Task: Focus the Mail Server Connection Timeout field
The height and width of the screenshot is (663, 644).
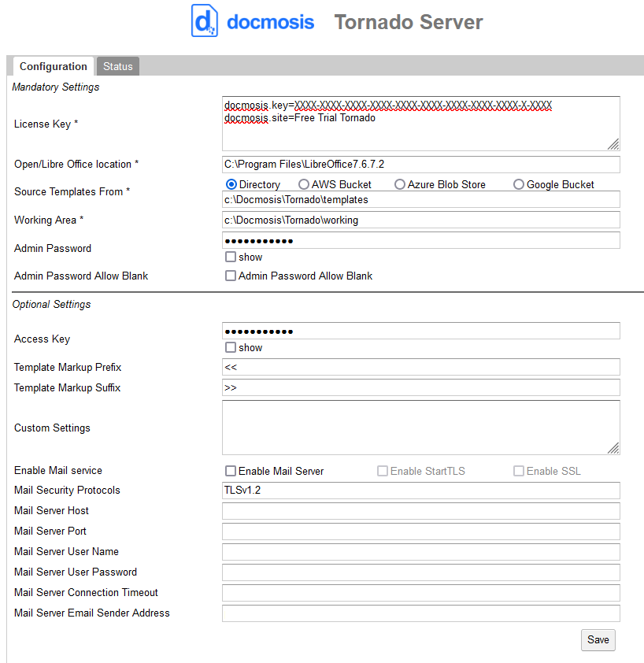Action: (x=420, y=593)
